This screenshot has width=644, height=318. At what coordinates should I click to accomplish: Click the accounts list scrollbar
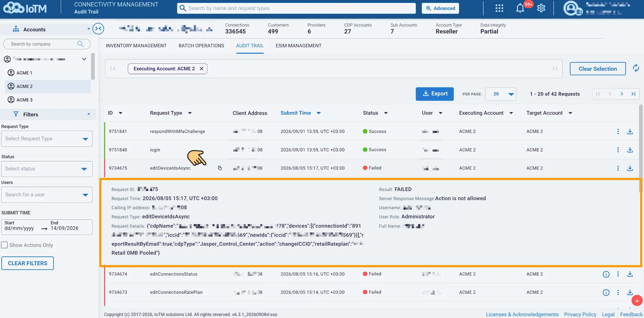(x=93, y=66)
